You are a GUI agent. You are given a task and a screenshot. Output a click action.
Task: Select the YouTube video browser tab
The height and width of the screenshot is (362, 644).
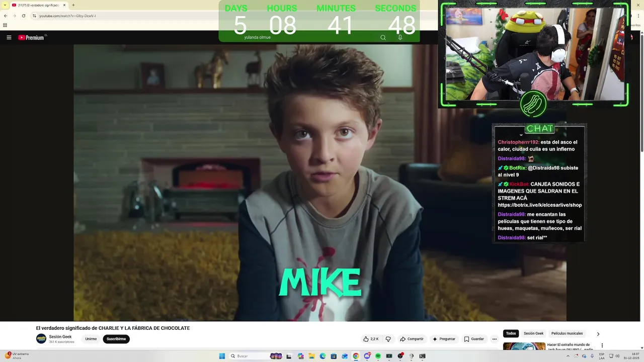coord(39,5)
